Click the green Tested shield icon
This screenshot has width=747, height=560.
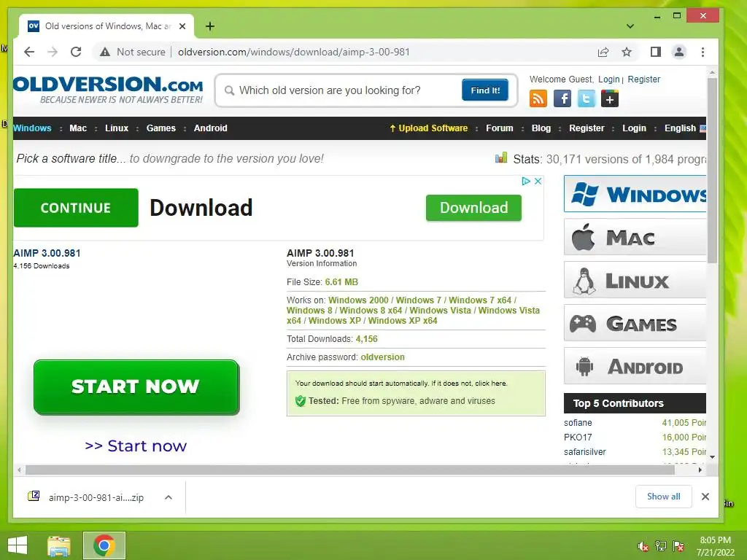300,401
